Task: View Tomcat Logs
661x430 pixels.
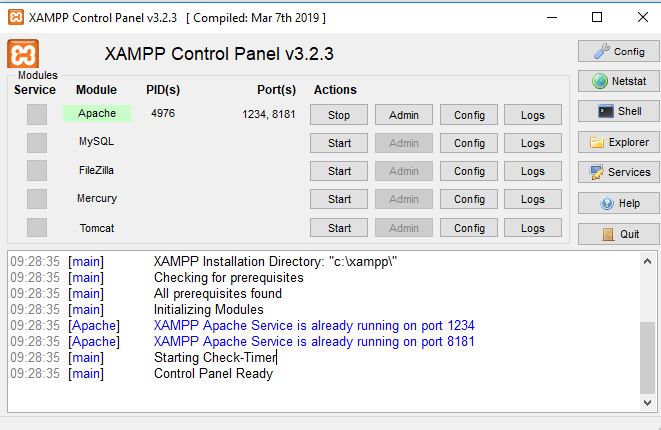Action: click(533, 228)
